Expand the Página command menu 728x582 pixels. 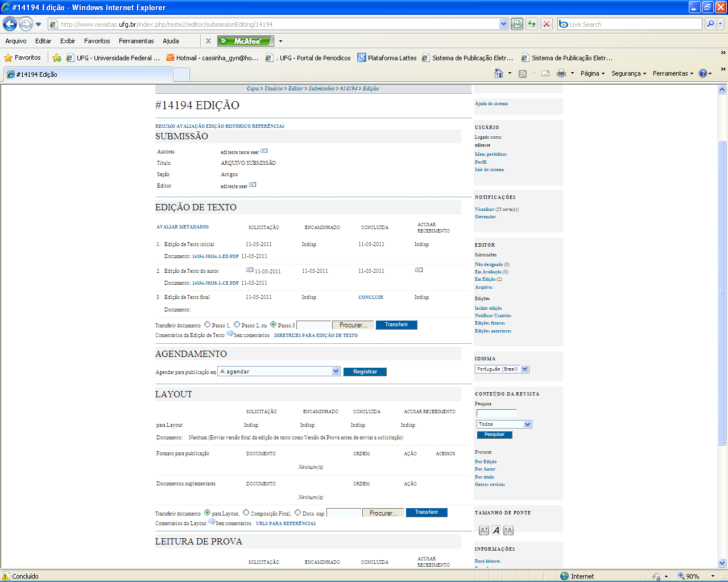[x=593, y=73]
